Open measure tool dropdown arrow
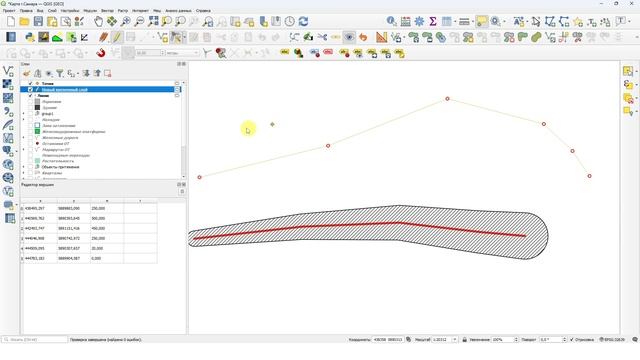Image resolution: width=640 pixels, height=360 pixels. tap(473, 22)
